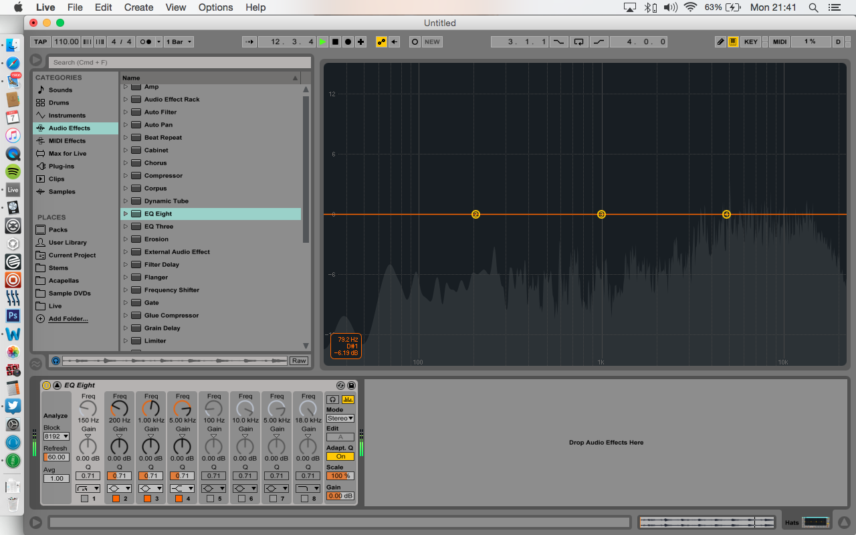856x535 pixels.
Task: Click EQ Eight output Gain 0.00 dB slider
Action: [340, 496]
